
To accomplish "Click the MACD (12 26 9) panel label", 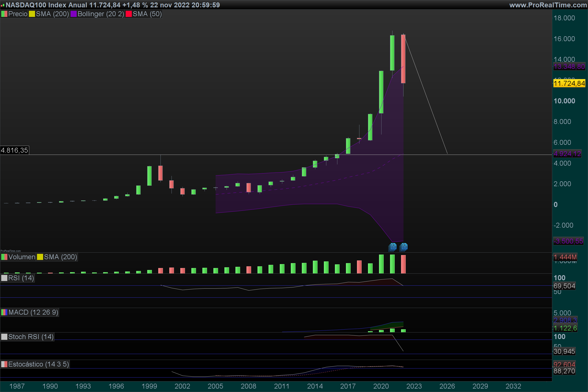I will click(33, 312).
